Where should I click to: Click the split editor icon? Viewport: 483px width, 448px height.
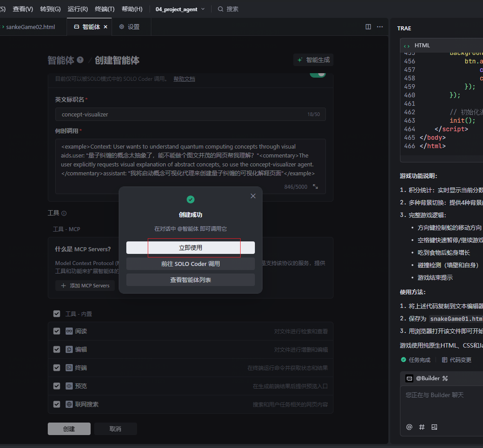(x=368, y=27)
